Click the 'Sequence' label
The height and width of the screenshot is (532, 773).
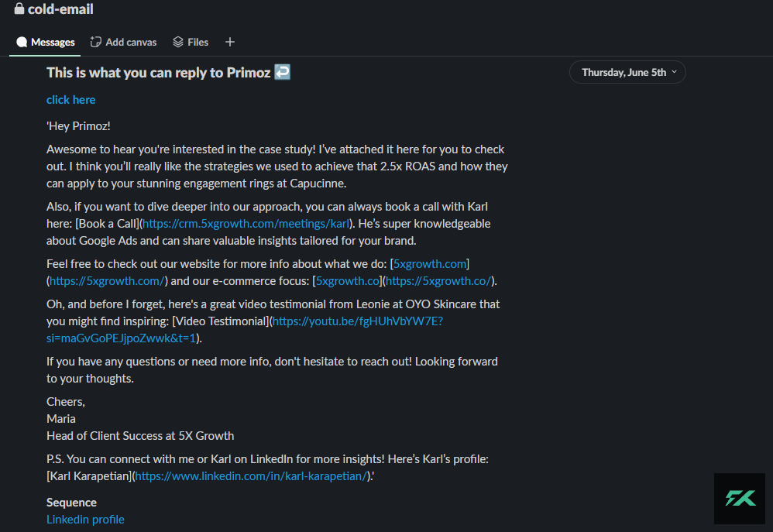(x=71, y=503)
